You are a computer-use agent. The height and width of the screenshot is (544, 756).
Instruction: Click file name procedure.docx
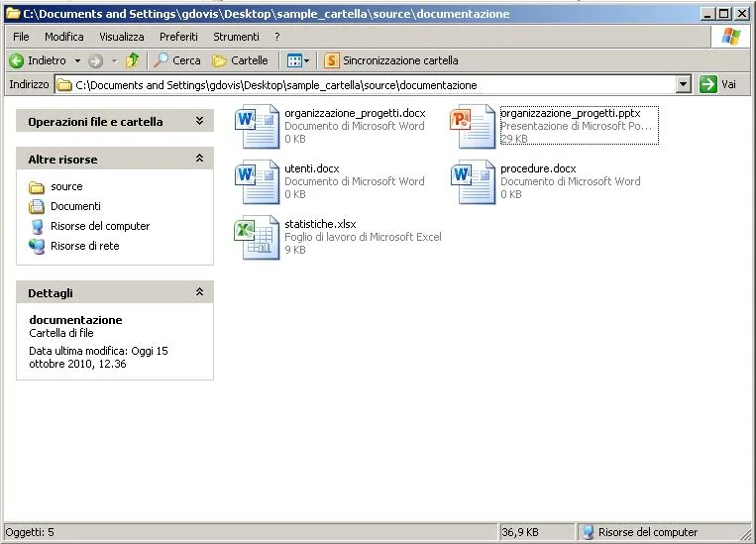point(538,168)
